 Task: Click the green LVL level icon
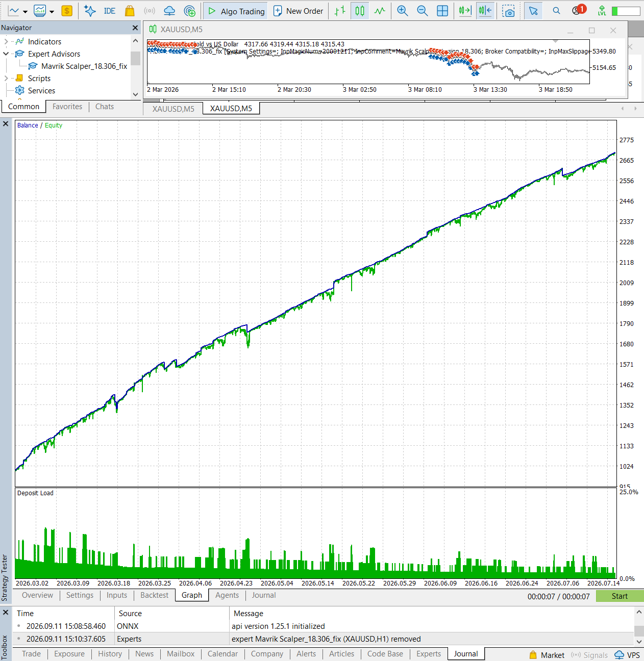pyautogui.click(x=602, y=11)
